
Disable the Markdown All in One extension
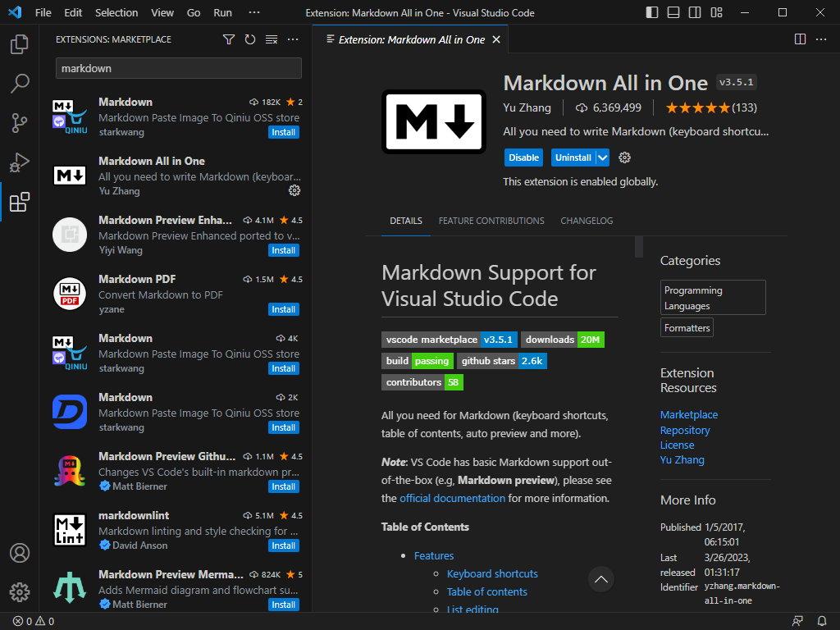(523, 157)
